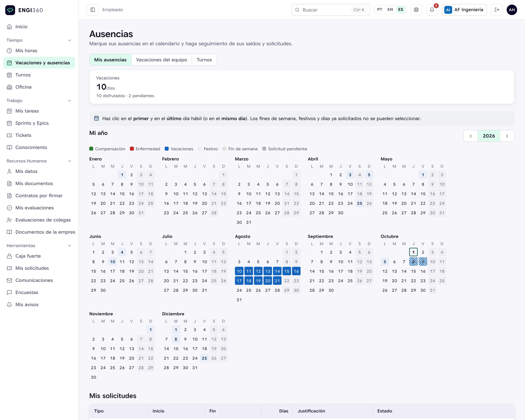
Task: Go to previous year
Action: (x=471, y=136)
